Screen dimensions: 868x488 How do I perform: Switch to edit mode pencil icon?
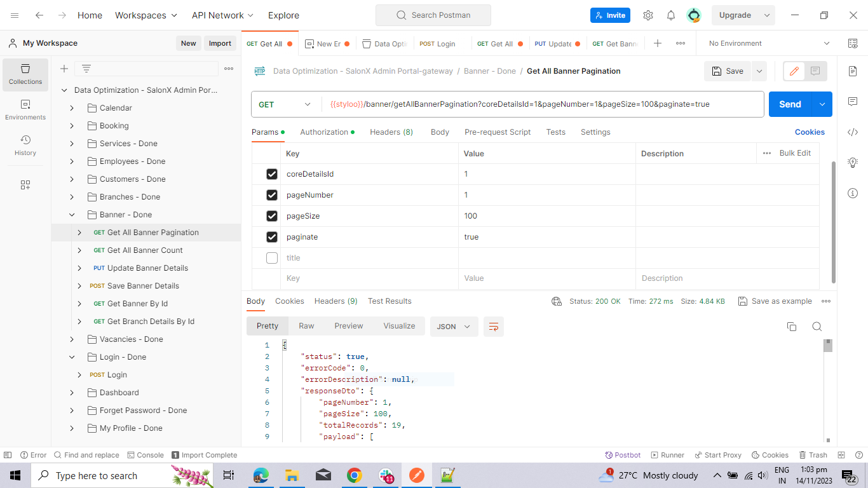tap(794, 71)
